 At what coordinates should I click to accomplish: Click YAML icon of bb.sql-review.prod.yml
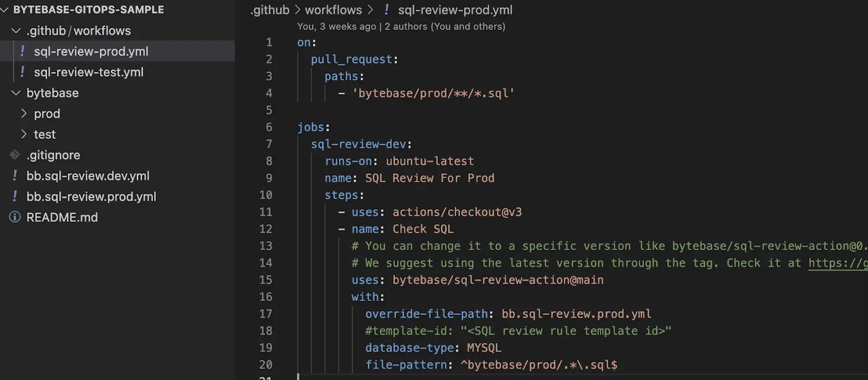coord(15,196)
